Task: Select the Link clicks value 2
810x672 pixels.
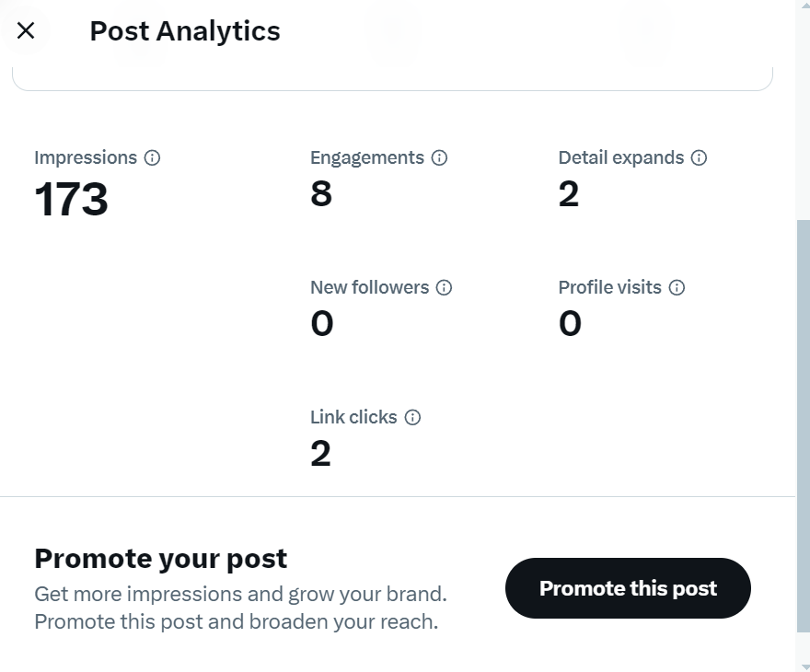Action: point(320,454)
